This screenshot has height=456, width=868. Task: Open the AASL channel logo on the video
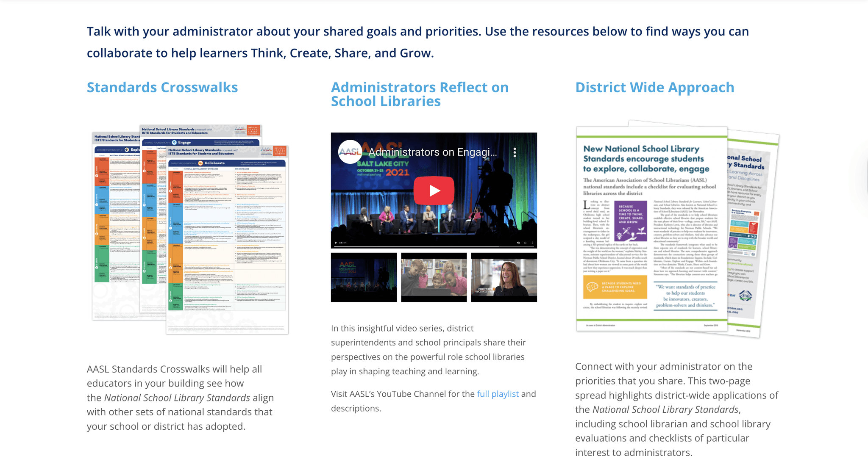tap(350, 152)
